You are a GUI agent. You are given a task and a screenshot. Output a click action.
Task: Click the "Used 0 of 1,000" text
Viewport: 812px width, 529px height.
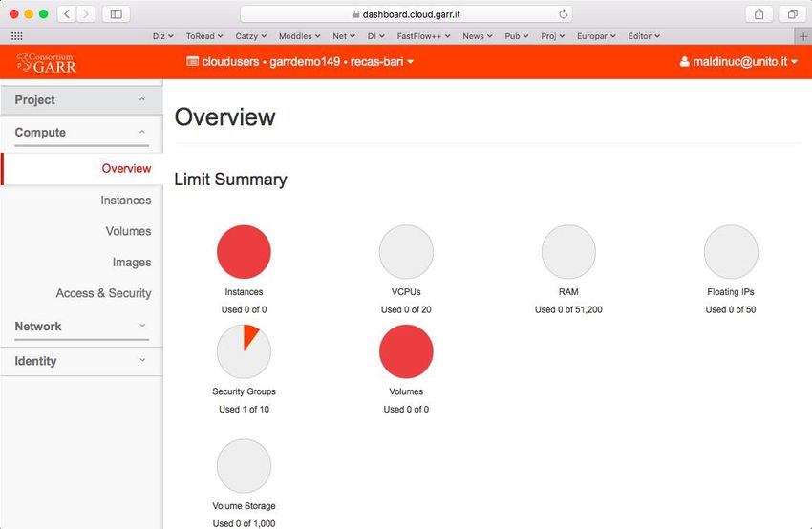pos(244,523)
